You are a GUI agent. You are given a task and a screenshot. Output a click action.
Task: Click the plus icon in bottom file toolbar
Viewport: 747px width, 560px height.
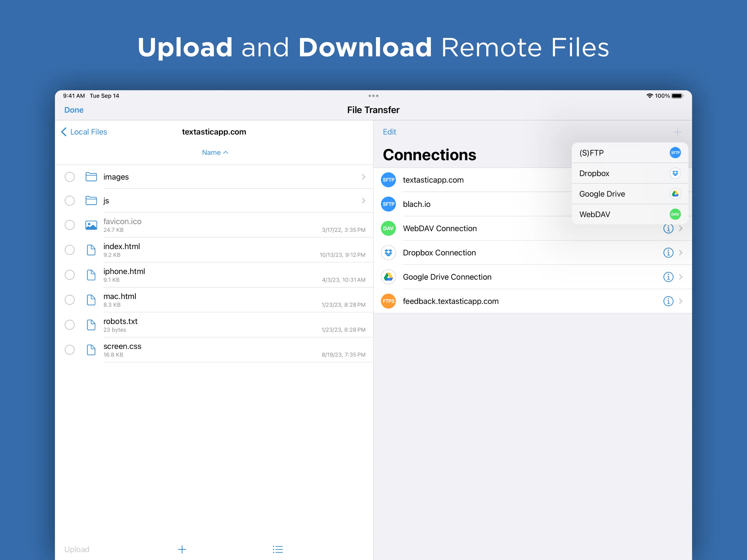pyautogui.click(x=182, y=549)
